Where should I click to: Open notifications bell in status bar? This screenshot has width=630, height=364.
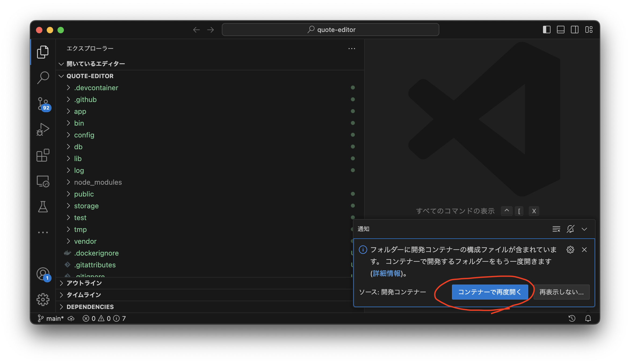pos(588,318)
